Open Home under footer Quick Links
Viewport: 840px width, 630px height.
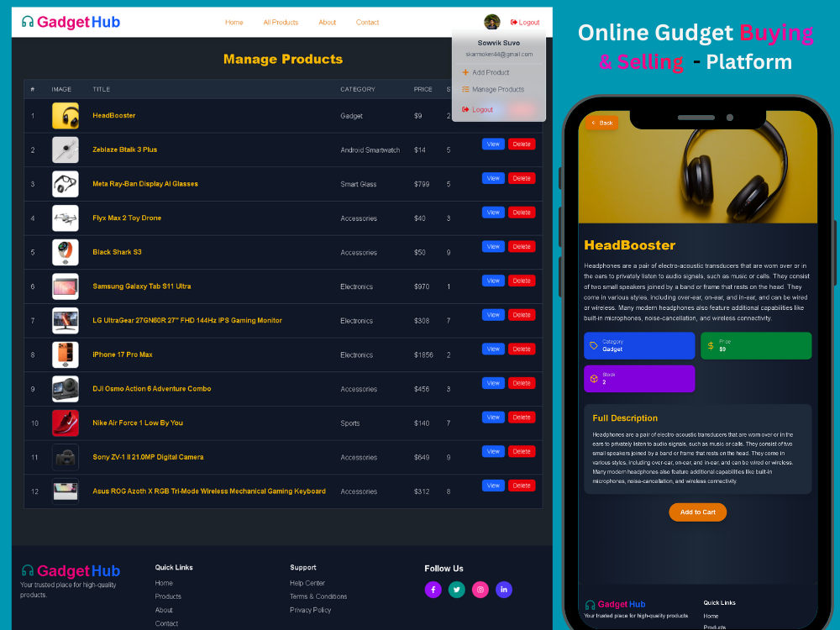(x=164, y=583)
